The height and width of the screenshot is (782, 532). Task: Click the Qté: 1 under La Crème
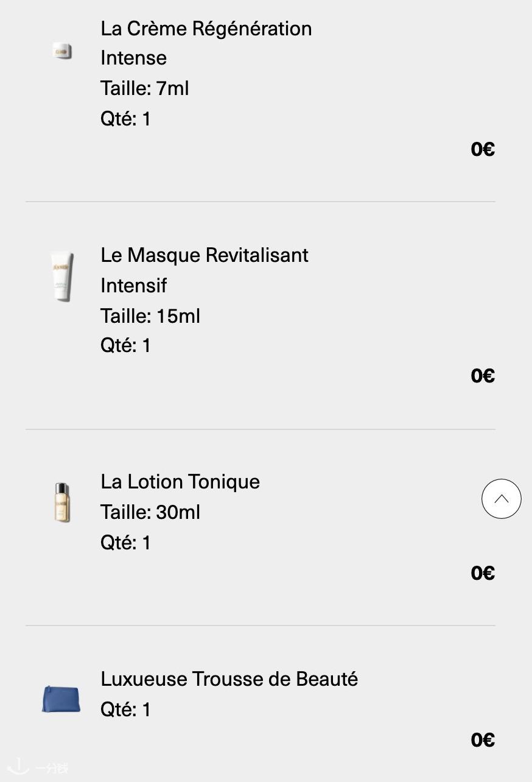click(125, 119)
